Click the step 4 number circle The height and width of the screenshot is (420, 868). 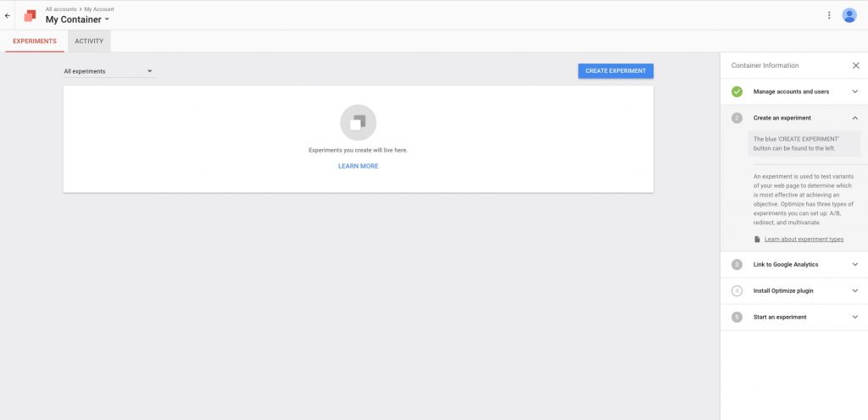click(x=737, y=290)
